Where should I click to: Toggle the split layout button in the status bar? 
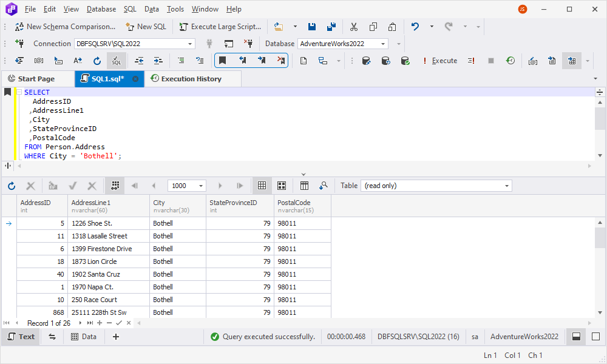point(576,337)
